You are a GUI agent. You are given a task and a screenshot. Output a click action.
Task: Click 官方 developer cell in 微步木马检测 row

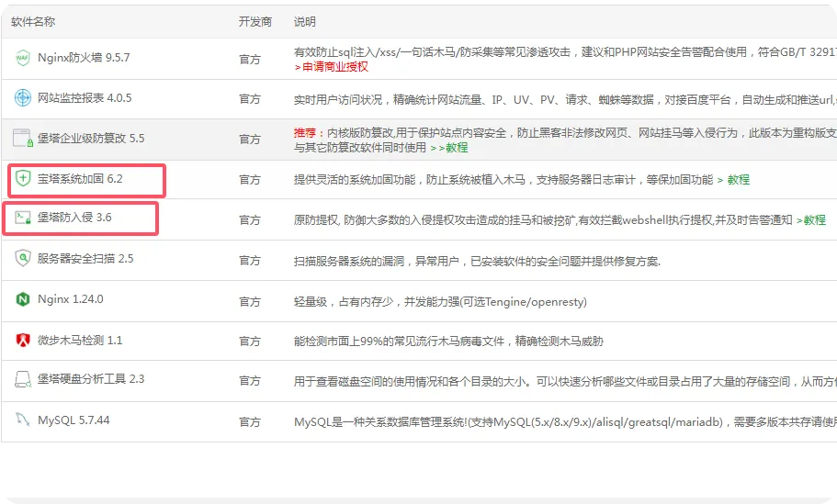[250, 342]
